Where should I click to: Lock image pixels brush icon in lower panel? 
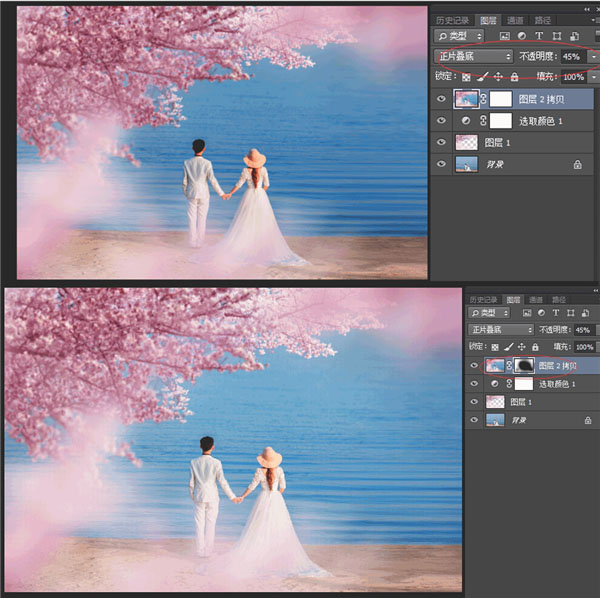pyautogui.click(x=508, y=347)
